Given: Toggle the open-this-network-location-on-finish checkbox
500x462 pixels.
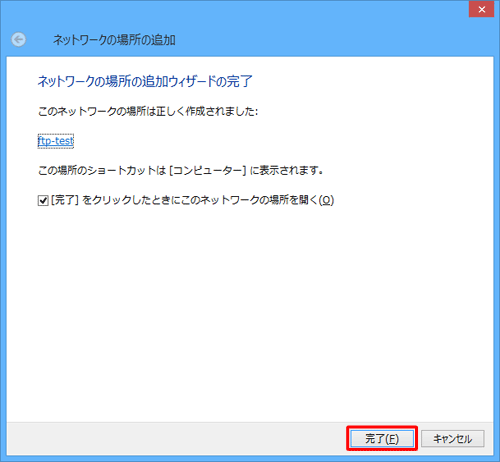Looking at the screenshot, I should (43, 201).
